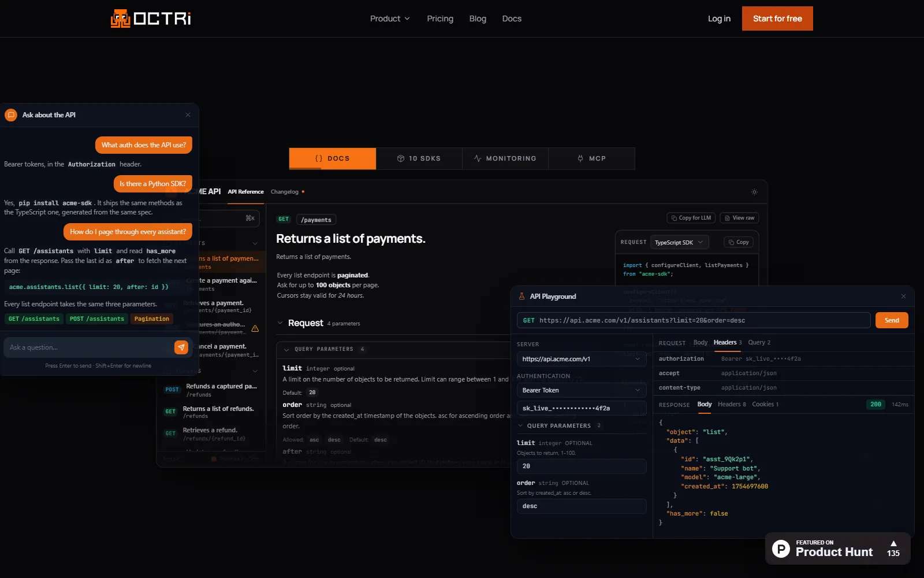Select the Query 2 tab in Playground
924x578 pixels.
click(x=759, y=343)
